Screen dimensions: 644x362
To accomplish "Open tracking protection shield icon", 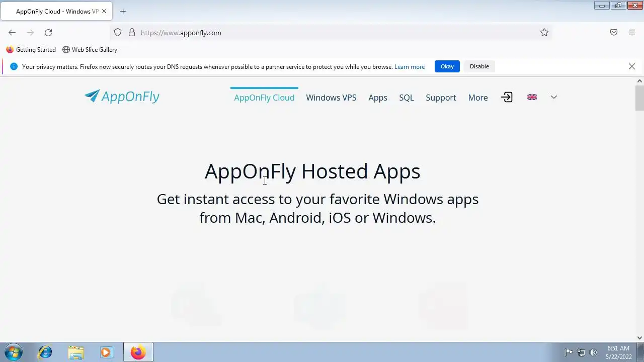I will 118,33.
